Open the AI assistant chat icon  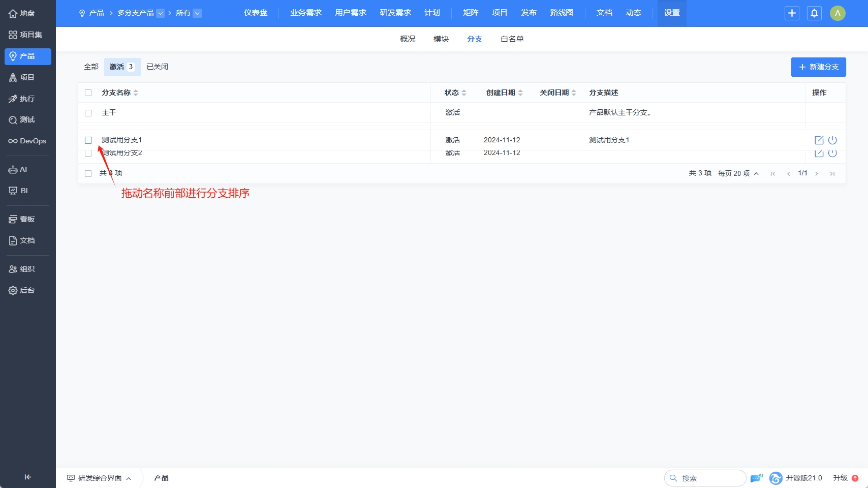tap(756, 478)
